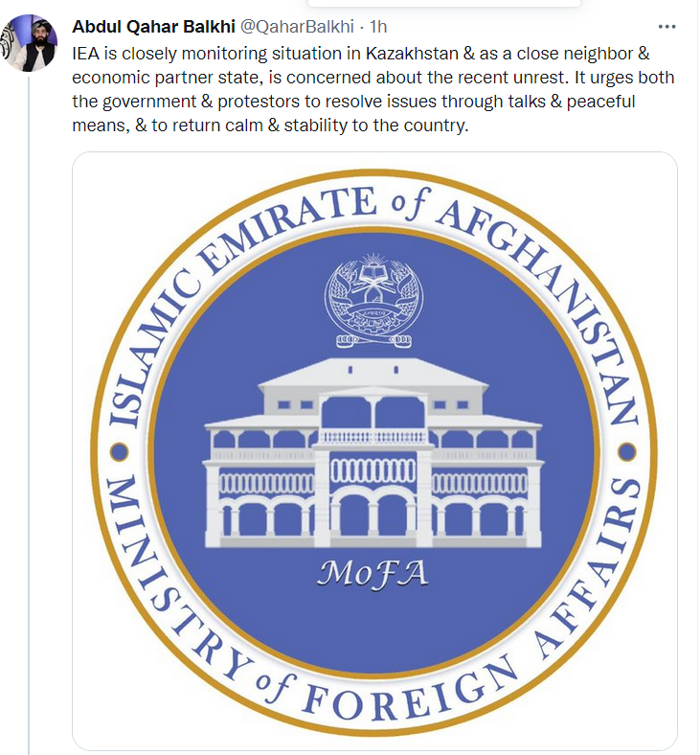
Task: Click the gold dot on seal's right side
Action: [626, 450]
